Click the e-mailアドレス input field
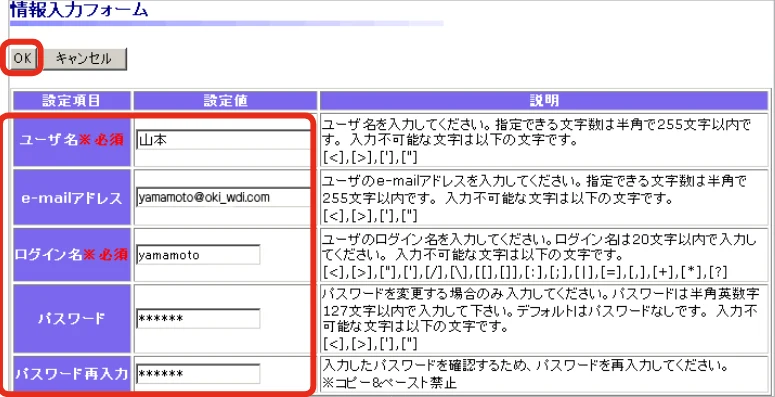The image size is (775, 397). pyautogui.click(x=223, y=197)
